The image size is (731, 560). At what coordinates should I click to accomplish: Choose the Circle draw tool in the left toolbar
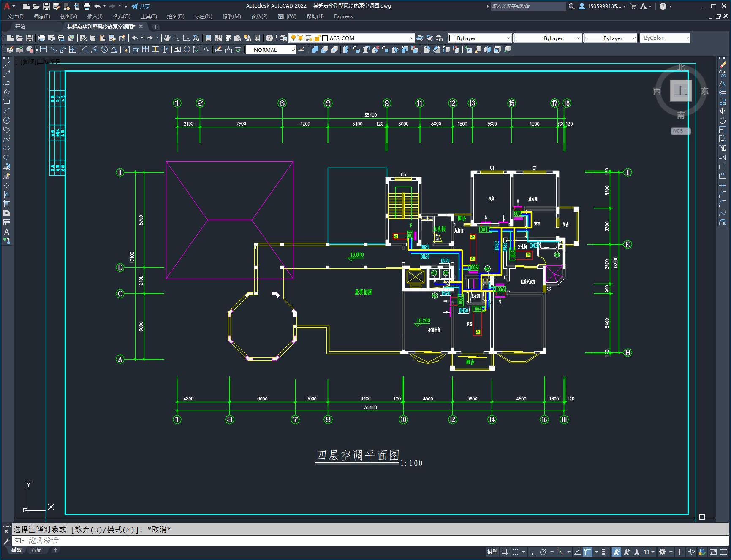pos(7,120)
